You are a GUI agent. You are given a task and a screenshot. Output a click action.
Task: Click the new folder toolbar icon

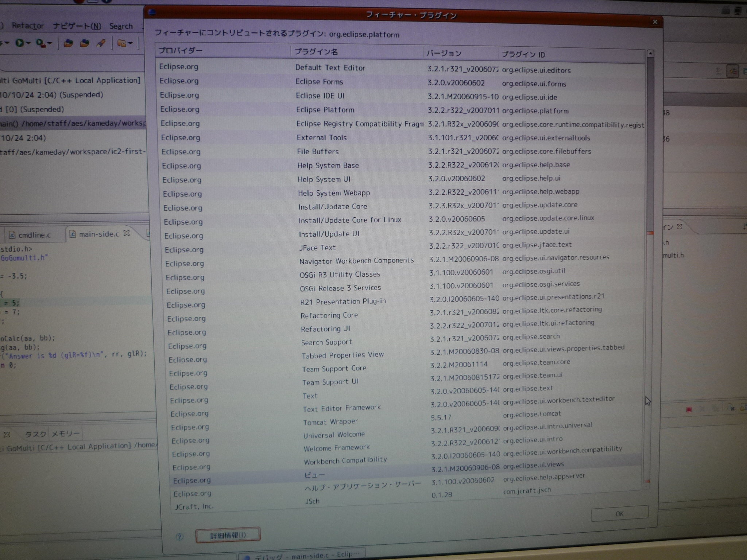tap(121, 43)
